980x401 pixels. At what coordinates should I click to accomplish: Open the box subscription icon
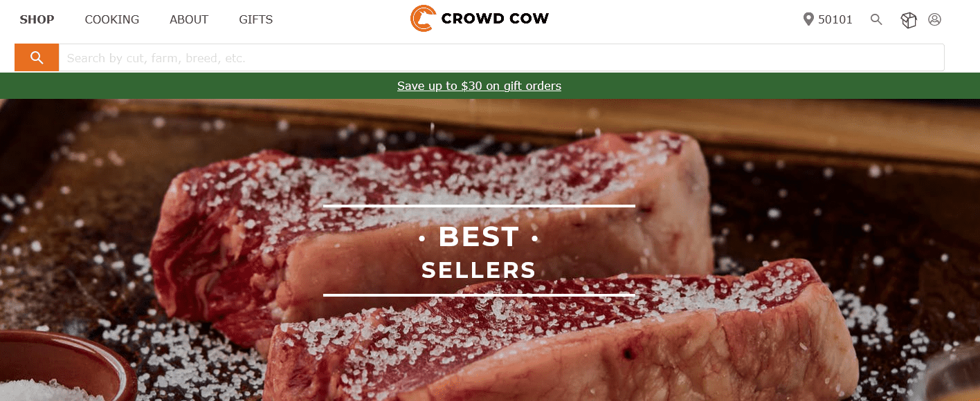click(908, 20)
